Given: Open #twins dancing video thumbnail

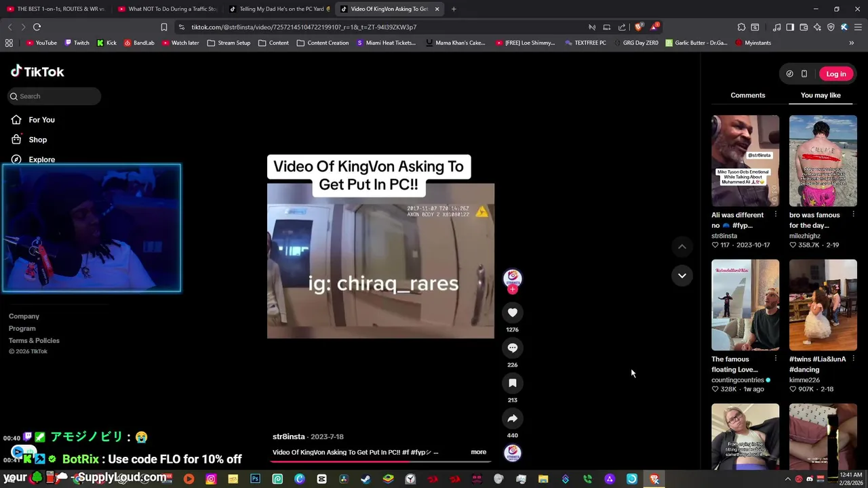Looking at the screenshot, I should (x=823, y=305).
